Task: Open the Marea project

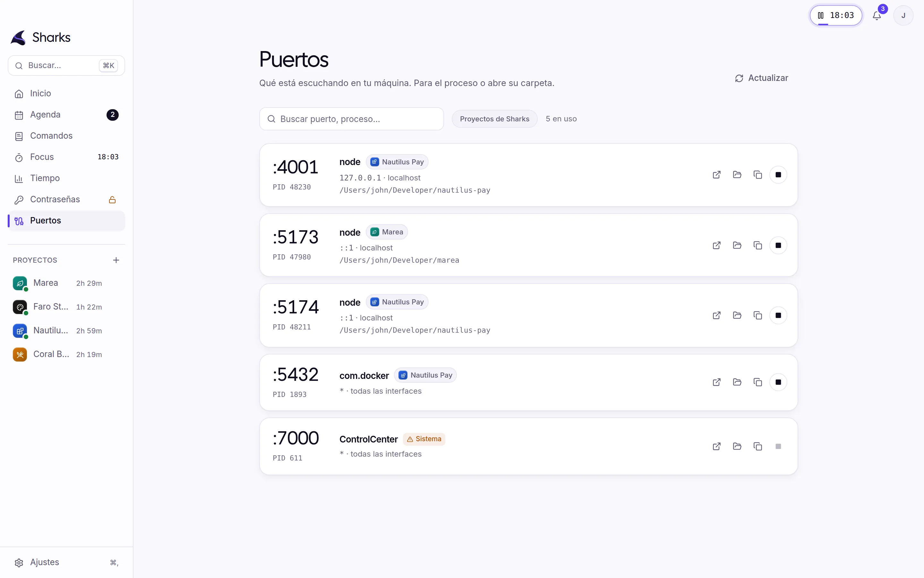Action: pos(66,283)
